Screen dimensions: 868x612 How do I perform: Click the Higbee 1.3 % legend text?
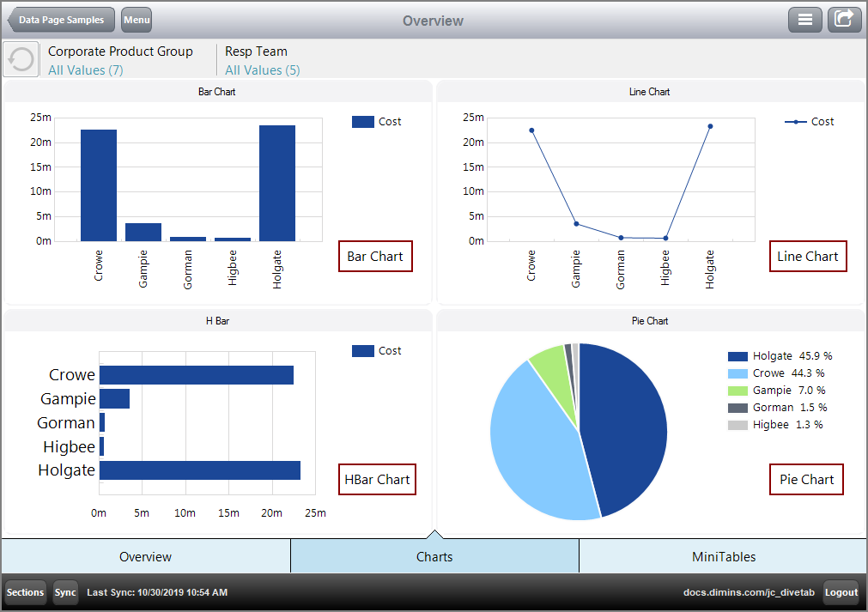pyautogui.click(x=788, y=425)
